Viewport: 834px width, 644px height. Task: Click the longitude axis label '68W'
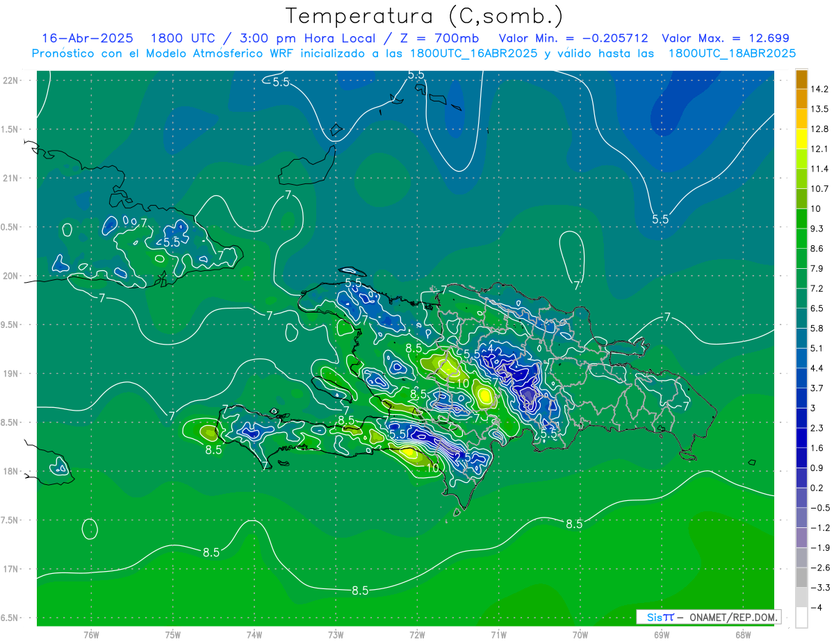[743, 635]
